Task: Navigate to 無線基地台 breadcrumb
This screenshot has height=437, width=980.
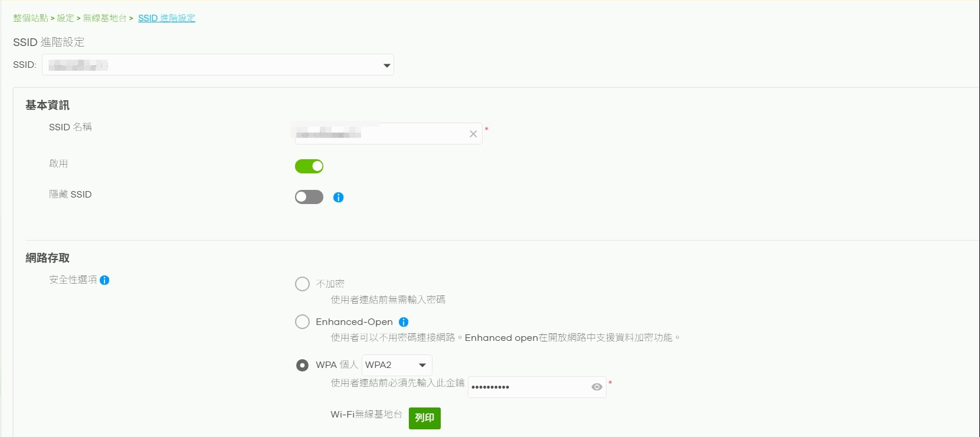Action: click(x=104, y=18)
